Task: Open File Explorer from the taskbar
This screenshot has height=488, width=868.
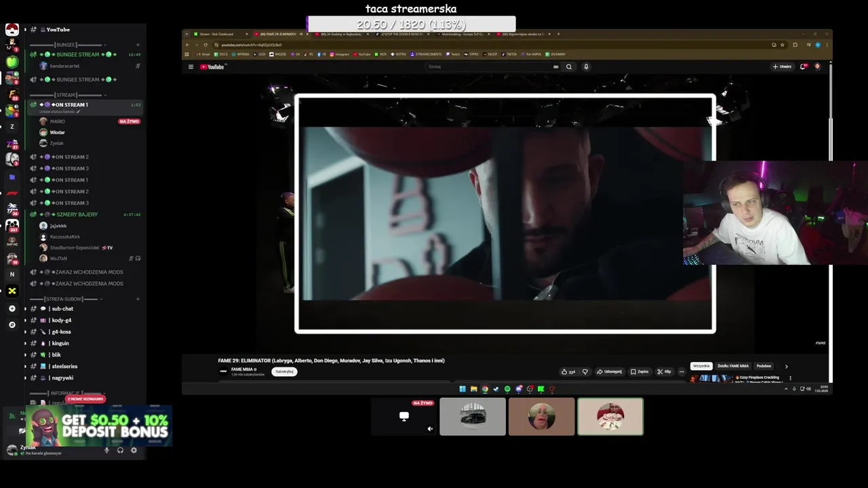Action: (x=473, y=389)
